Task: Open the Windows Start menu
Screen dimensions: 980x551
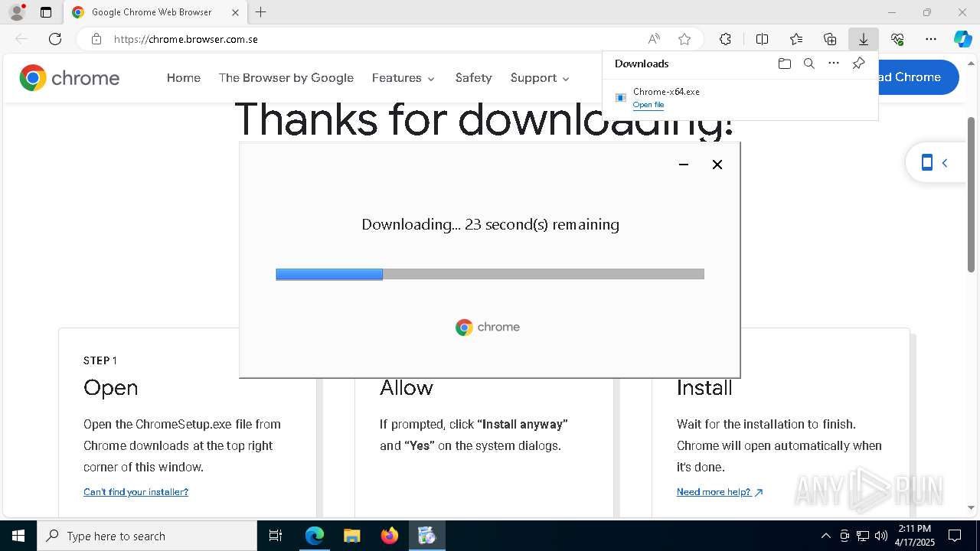Action: point(18,536)
